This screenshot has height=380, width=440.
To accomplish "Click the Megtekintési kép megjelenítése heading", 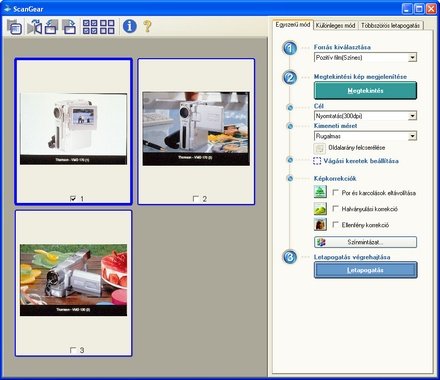I will pos(360,77).
